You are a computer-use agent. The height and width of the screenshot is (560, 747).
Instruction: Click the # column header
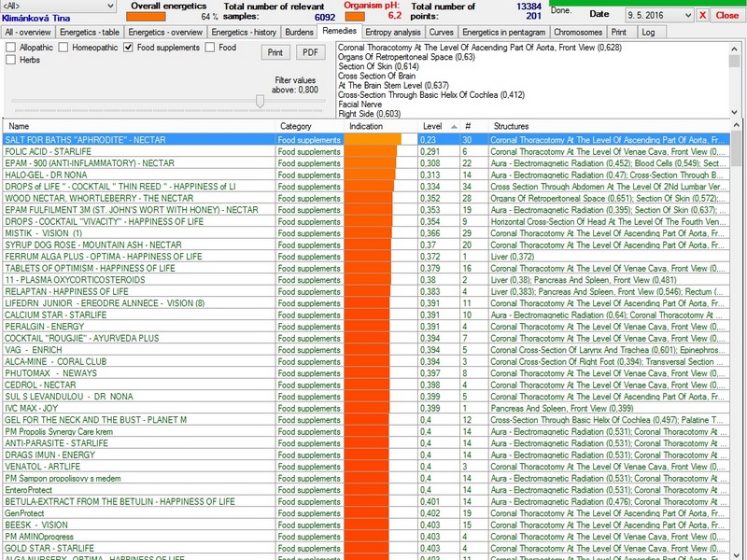[x=474, y=126]
